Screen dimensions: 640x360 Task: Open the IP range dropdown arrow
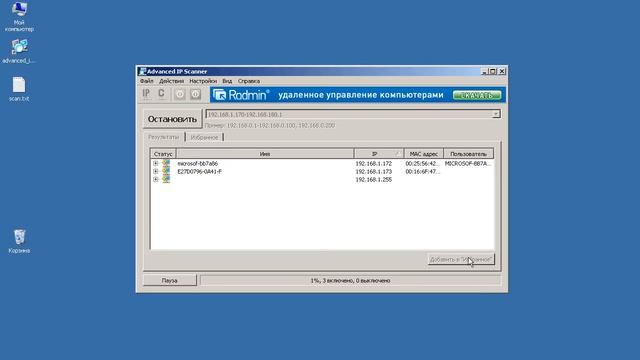click(496, 114)
